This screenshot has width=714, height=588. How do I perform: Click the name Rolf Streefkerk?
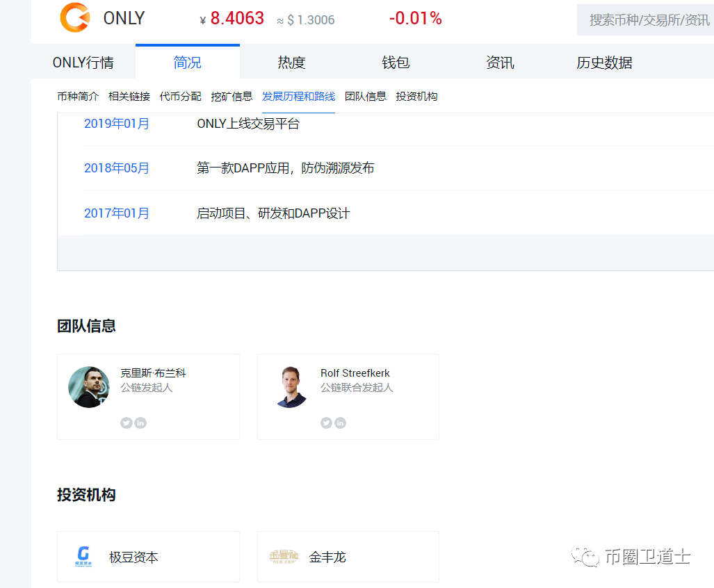click(x=355, y=373)
